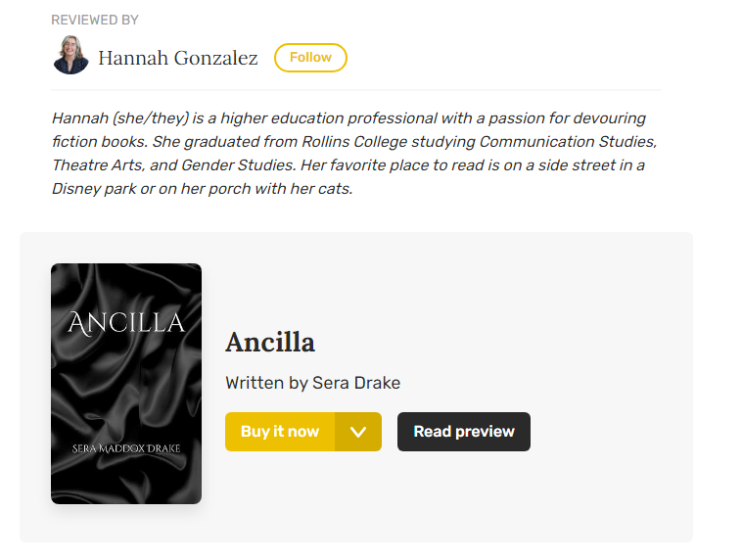Image resolution: width=742 pixels, height=560 pixels.
Task: Click the words Rollins College in the bio
Action: coord(354,142)
